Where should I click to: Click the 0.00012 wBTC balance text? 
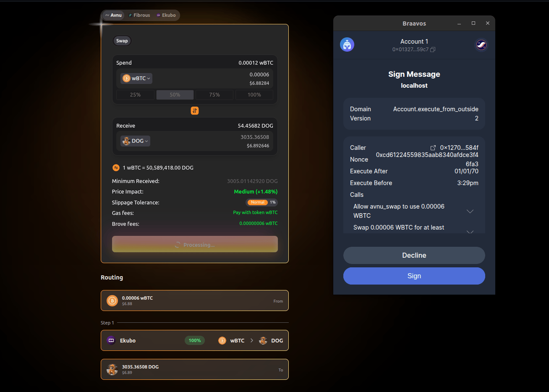coord(256,63)
